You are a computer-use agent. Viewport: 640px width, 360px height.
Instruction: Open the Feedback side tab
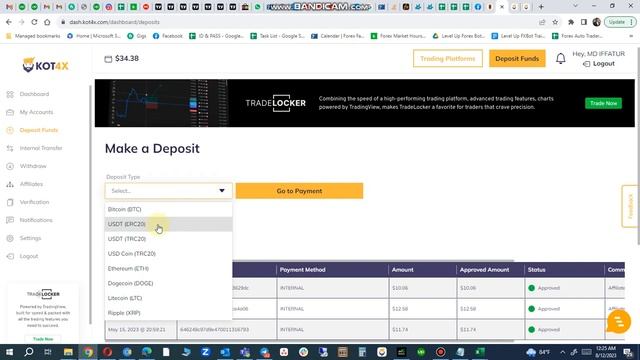tap(630, 206)
